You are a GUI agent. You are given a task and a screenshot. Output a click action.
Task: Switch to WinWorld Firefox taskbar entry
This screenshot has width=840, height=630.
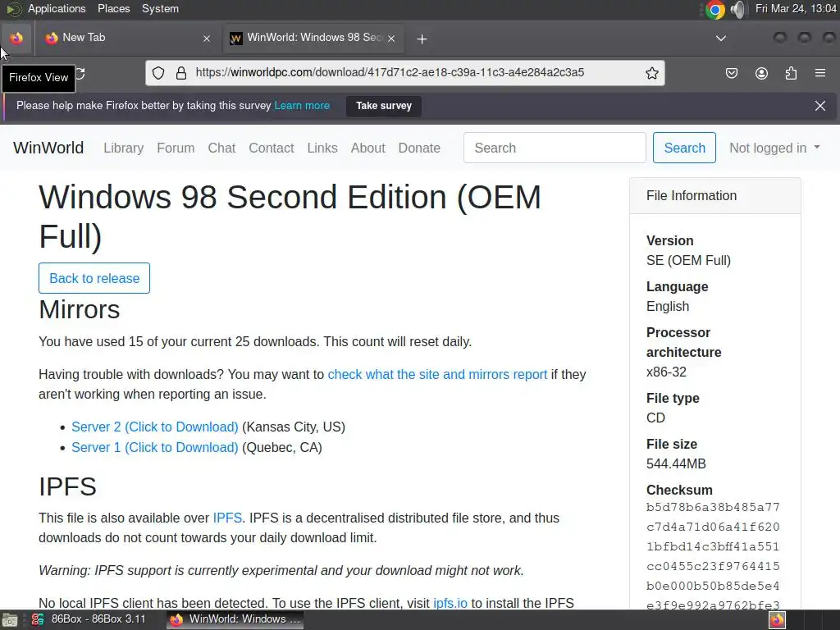coord(235,619)
